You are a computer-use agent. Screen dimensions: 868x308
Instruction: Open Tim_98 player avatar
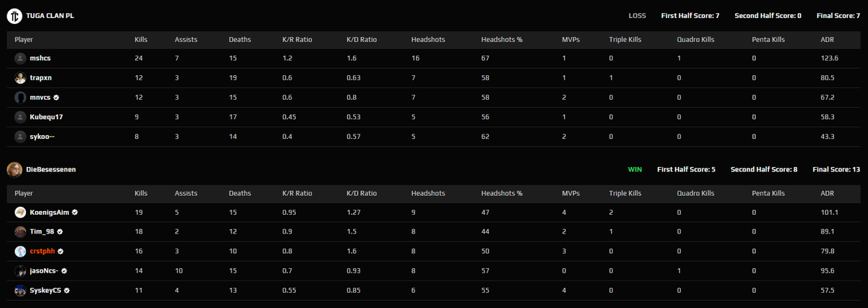pos(20,231)
